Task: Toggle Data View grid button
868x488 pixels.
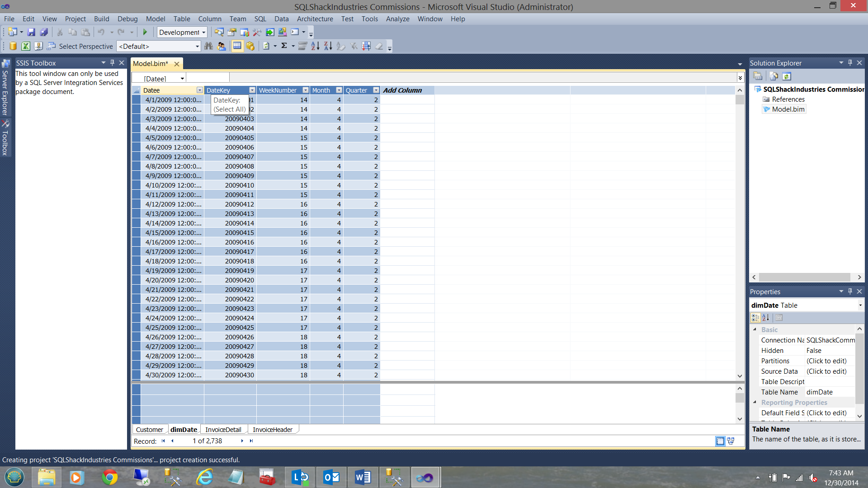Action: point(720,441)
